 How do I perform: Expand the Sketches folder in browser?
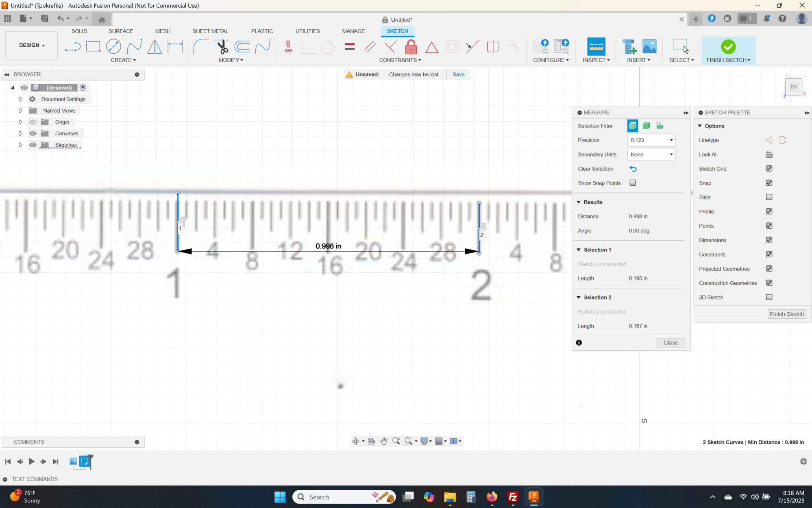tap(20, 145)
